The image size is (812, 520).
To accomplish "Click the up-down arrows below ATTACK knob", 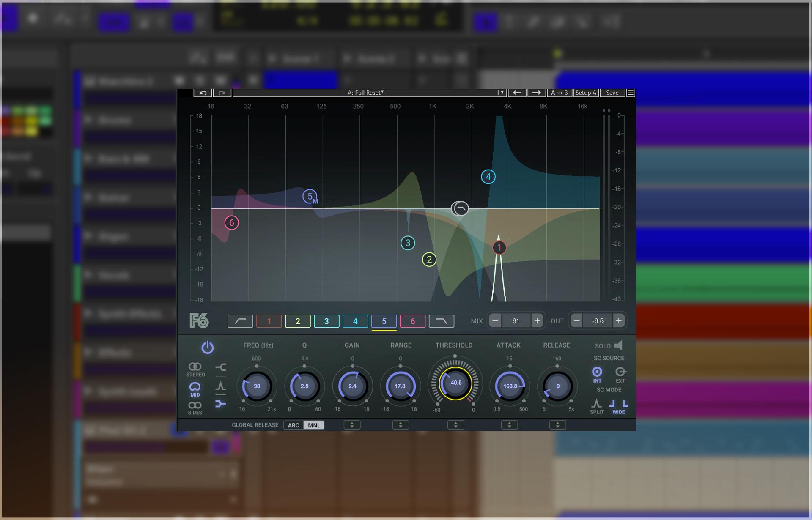I will (509, 425).
